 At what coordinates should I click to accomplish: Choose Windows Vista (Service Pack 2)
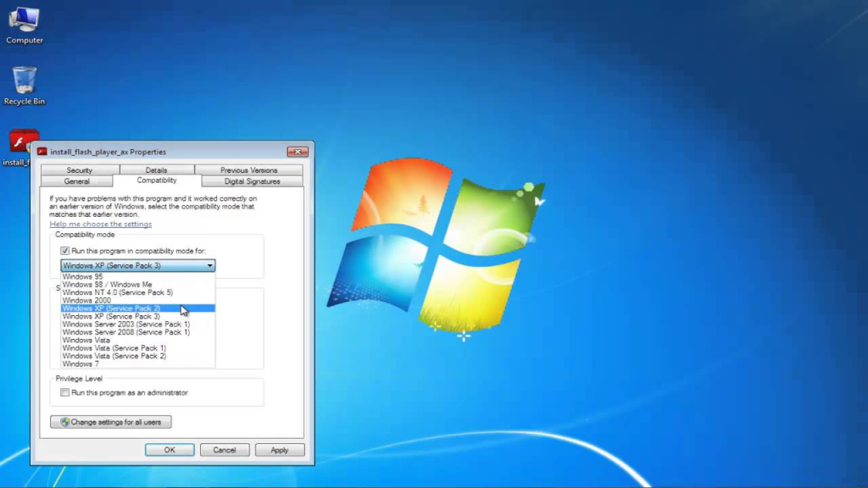pos(138,356)
